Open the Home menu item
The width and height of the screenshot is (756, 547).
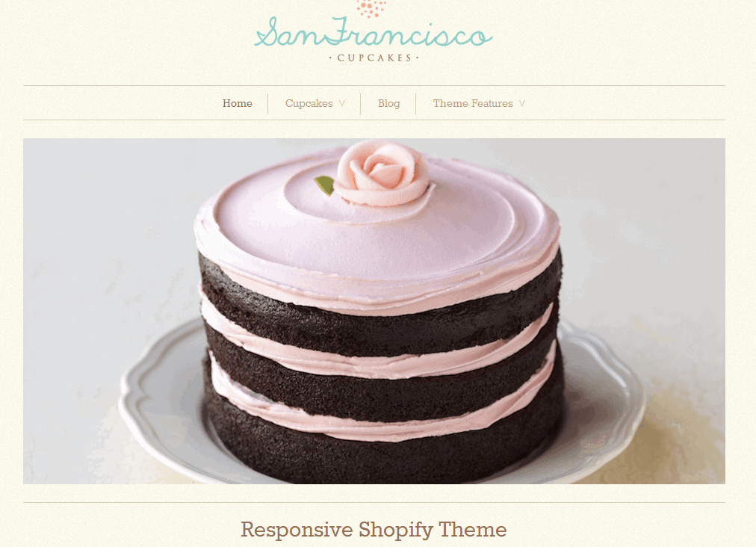pyautogui.click(x=238, y=103)
